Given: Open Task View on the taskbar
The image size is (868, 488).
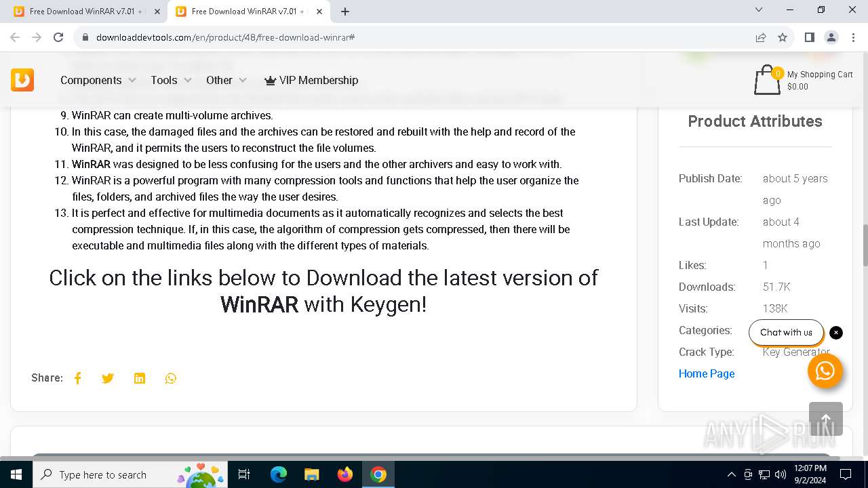Looking at the screenshot, I should coord(244,474).
